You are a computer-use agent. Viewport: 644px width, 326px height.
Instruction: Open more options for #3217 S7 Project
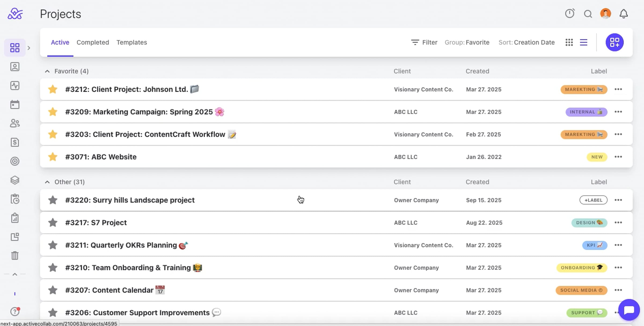(618, 223)
